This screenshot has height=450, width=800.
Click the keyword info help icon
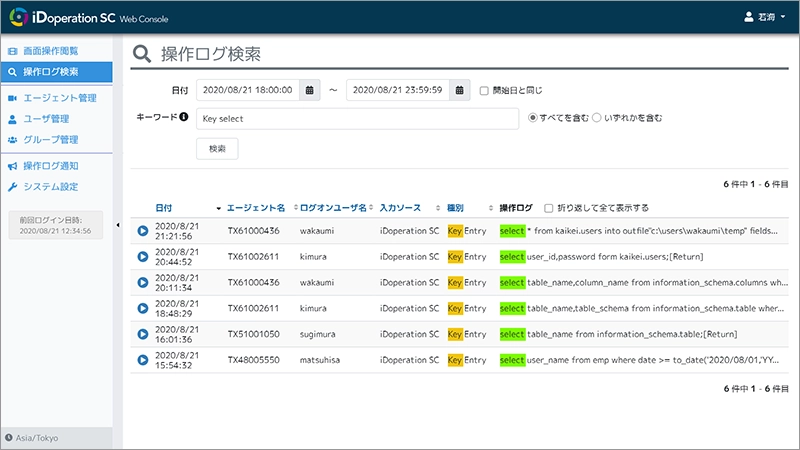tap(184, 117)
